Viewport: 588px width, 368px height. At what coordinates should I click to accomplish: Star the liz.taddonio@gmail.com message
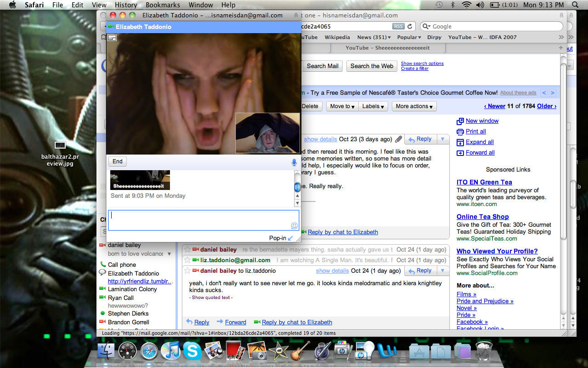[187, 260]
